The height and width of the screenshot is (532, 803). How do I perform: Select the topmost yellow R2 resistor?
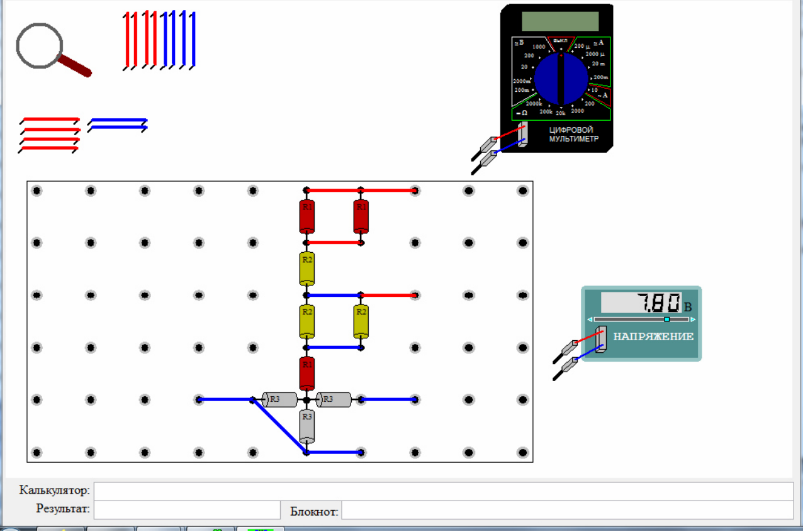coord(306,269)
